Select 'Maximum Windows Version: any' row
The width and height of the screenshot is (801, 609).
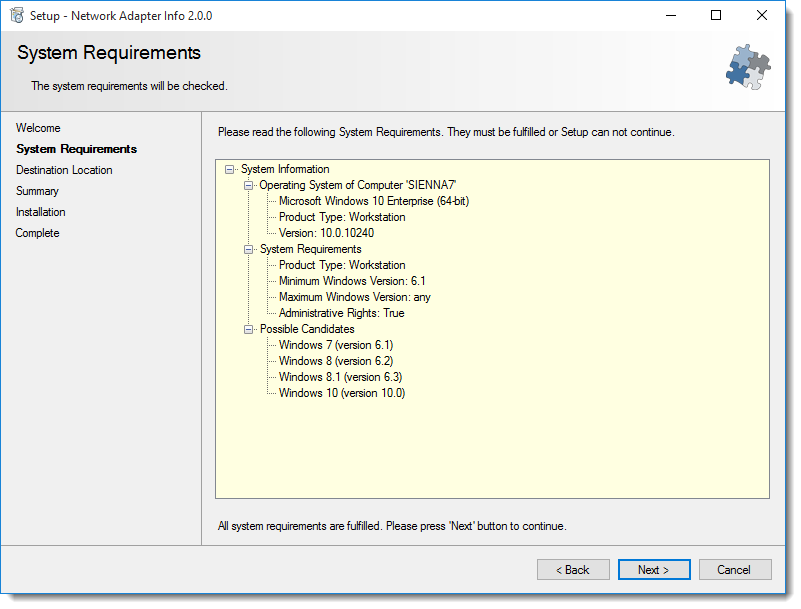pyautogui.click(x=355, y=297)
